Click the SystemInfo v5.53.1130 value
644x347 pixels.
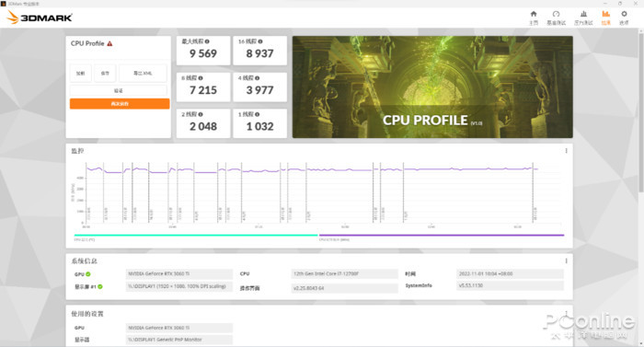click(510, 285)
